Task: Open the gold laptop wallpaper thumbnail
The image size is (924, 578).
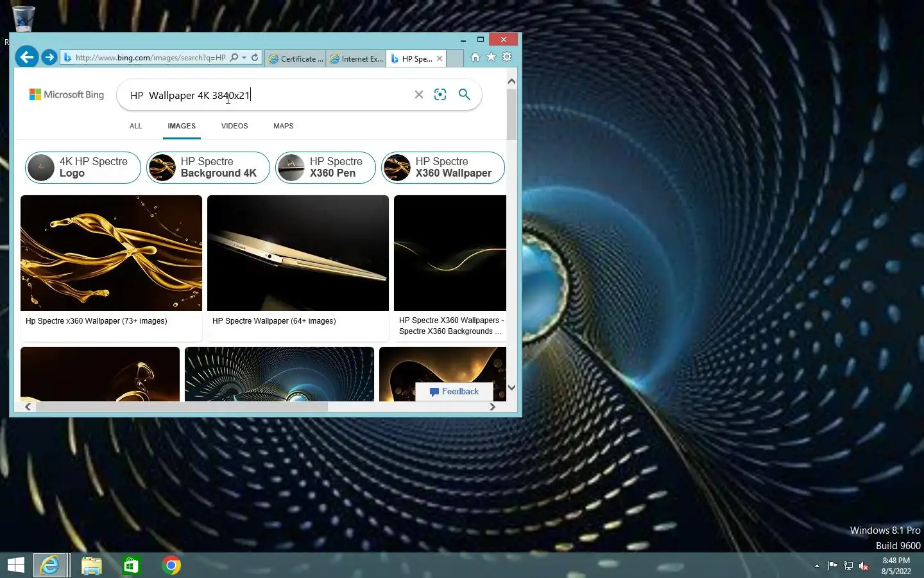Action: click(298, 253)
